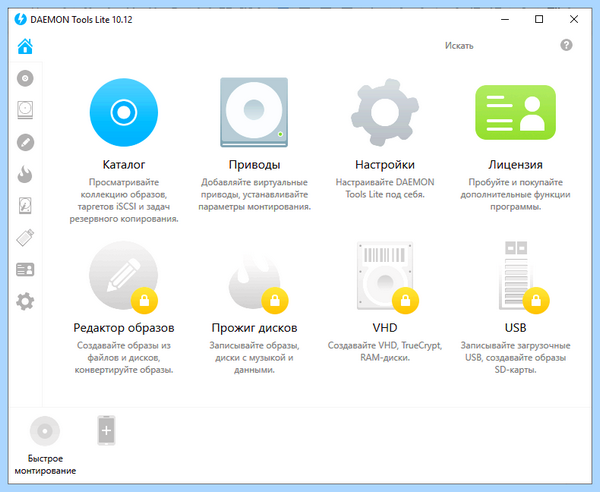Click description text Настраивайте DAEMON Tools Lite
Viewport: 600px width, 492px height.
(385, 188)
